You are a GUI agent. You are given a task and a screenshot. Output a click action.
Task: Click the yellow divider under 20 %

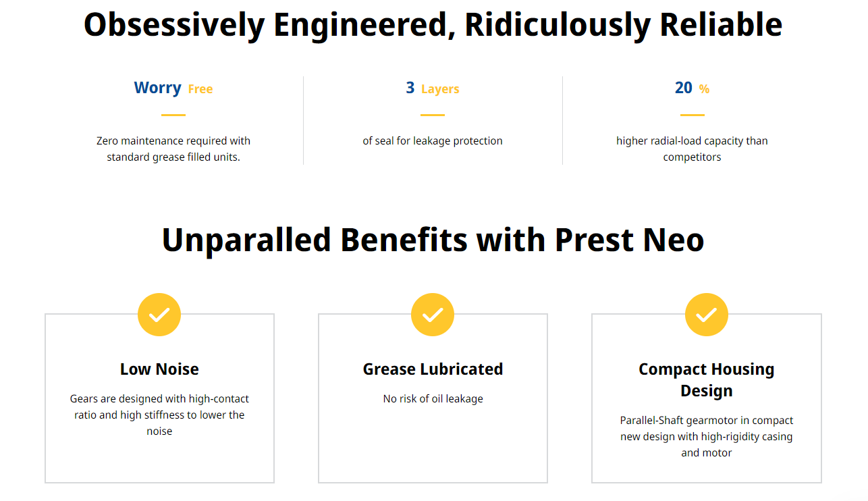click(x=692, y=115)
